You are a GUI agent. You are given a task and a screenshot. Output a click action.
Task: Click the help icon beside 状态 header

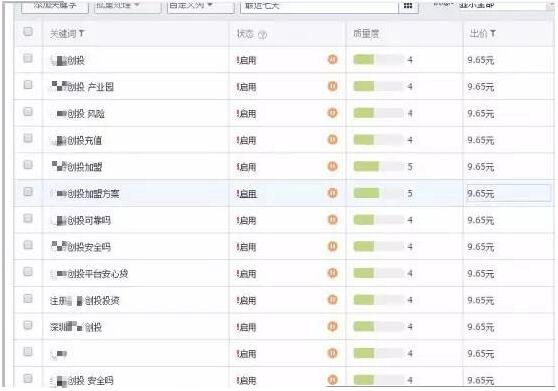tap(262, 35)
